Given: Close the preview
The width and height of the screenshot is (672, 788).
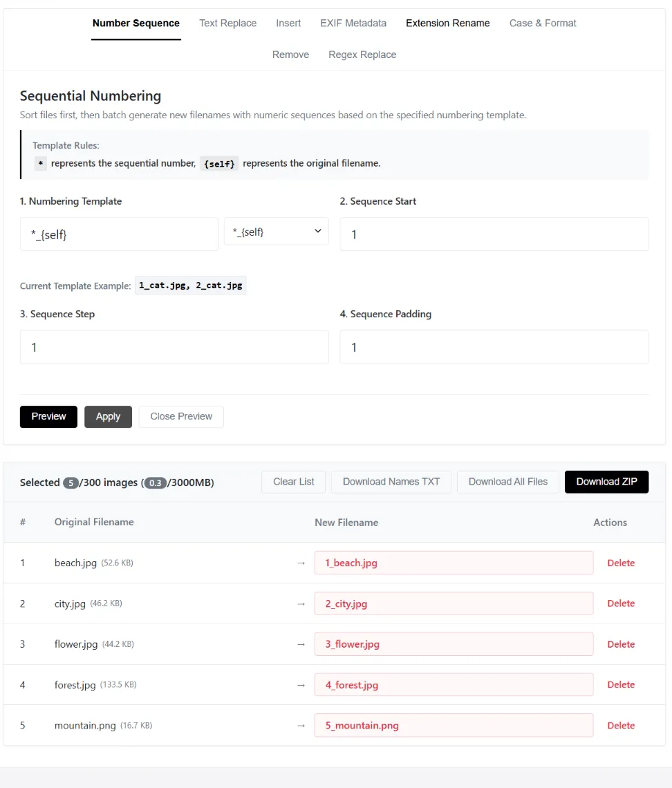Looking at the screenshot, I should tap(181, 417).
